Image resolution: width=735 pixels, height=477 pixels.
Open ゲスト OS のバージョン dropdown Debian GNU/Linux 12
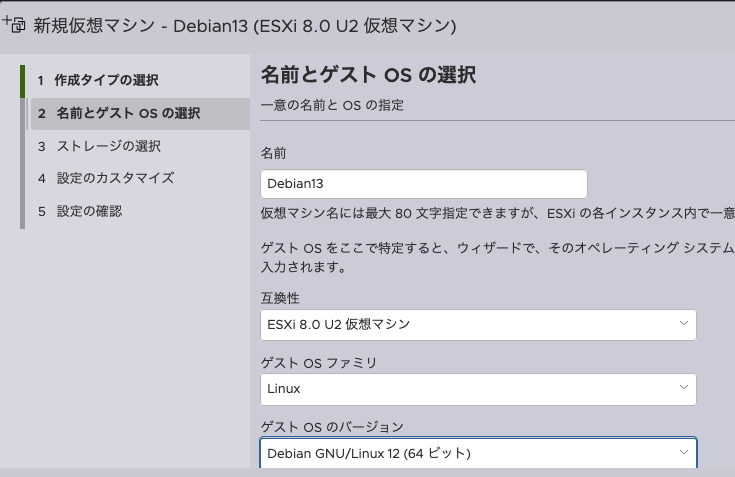(478, 453)
